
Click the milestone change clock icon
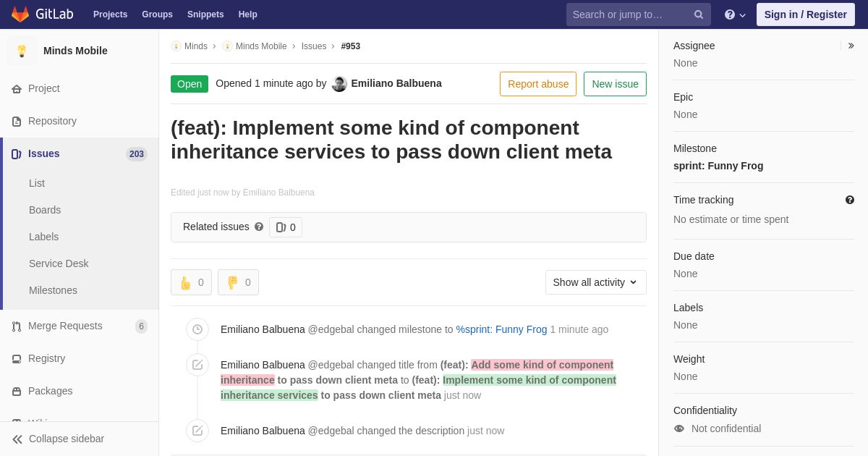(197, 329)
